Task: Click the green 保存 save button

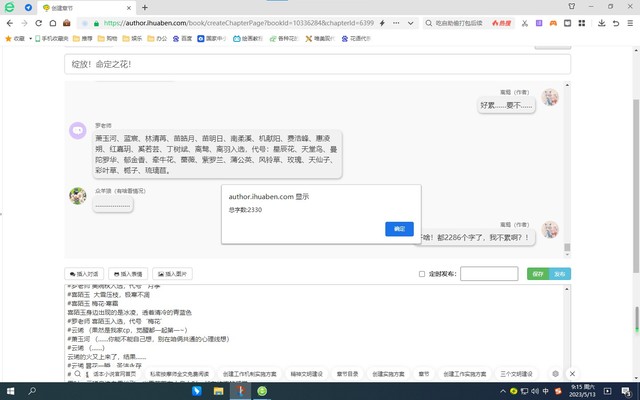Action: pyautogui.click(x=538, y=273)
